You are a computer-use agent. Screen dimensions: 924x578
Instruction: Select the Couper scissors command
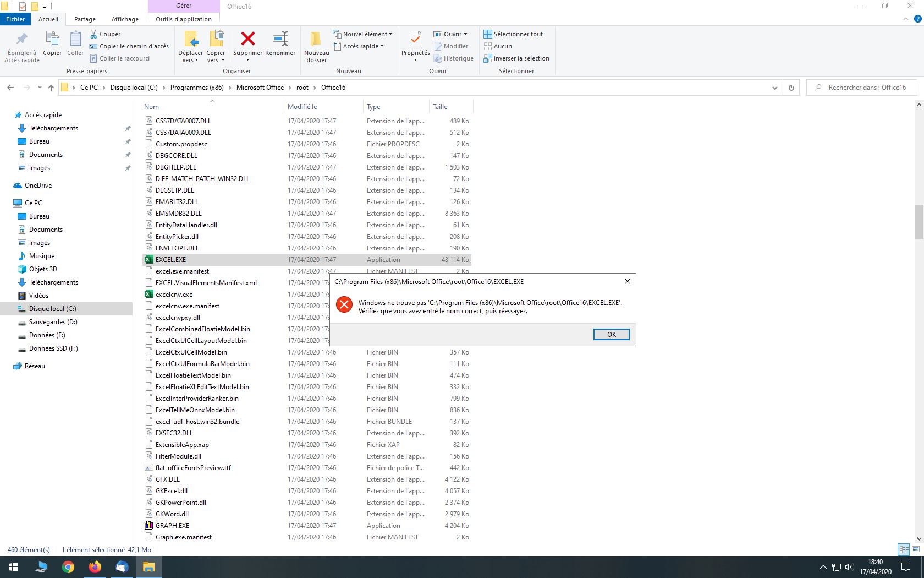click(x=106, y=34)
